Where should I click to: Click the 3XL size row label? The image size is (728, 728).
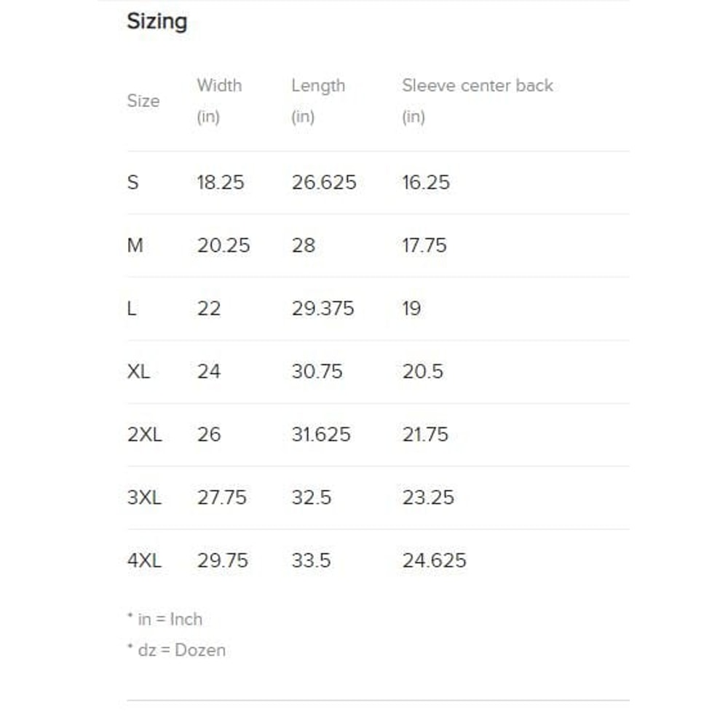click(x=144, y=498)
